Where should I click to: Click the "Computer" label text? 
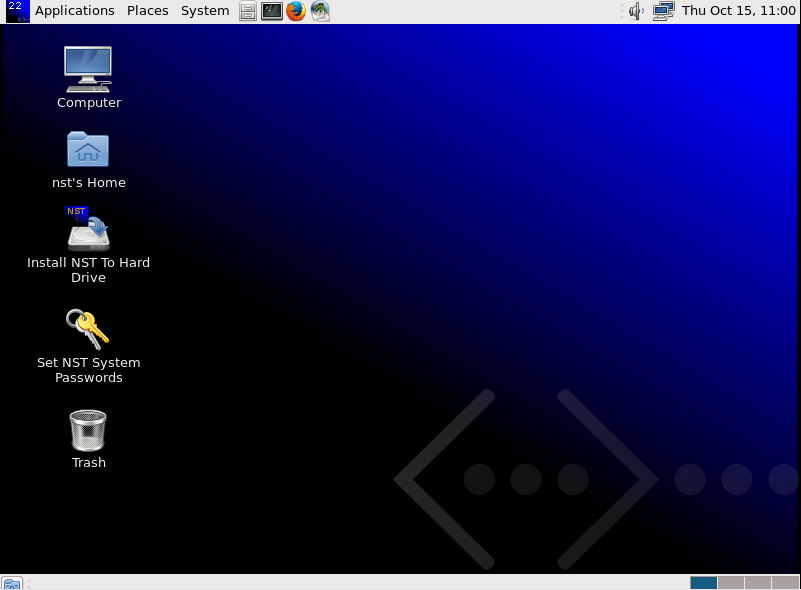(89, 103)
